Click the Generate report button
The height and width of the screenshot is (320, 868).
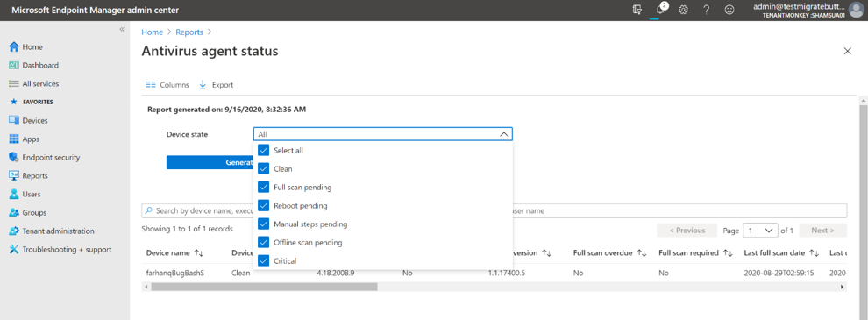210,162
